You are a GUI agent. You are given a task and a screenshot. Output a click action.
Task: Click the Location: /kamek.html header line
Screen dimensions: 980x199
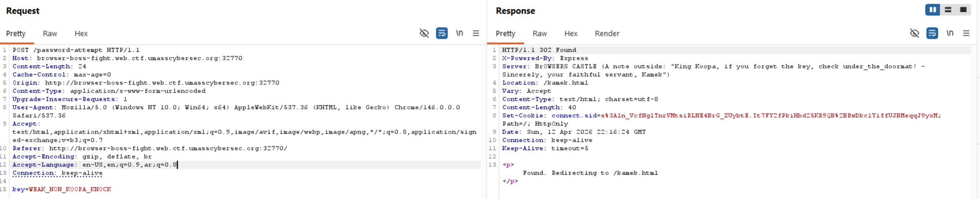pos(545,83)
